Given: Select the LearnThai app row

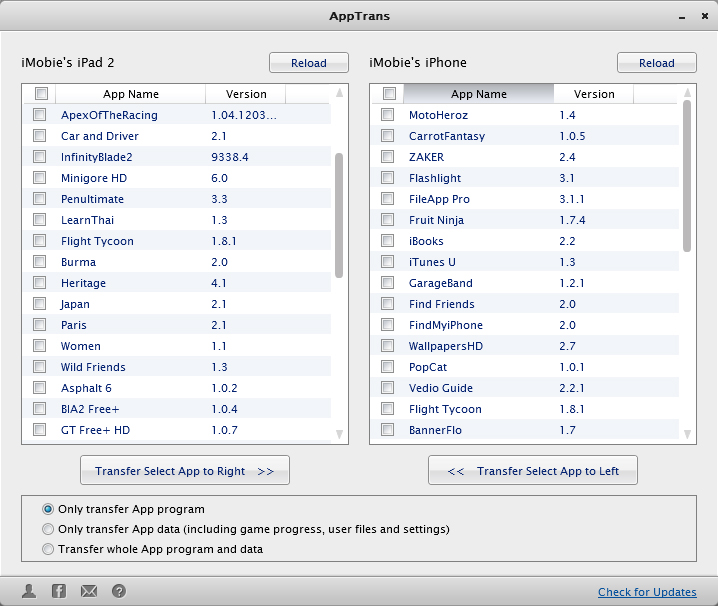Looking at the screenshot, I should coord(177,220).
